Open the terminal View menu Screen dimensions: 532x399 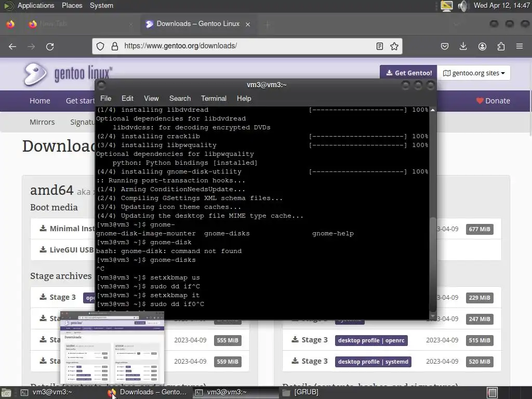coord(151,98)
